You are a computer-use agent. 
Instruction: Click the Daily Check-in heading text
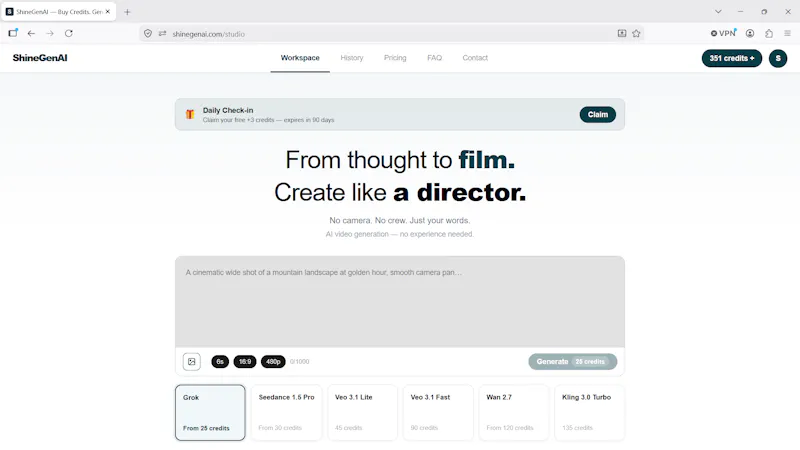pos(228,110)
